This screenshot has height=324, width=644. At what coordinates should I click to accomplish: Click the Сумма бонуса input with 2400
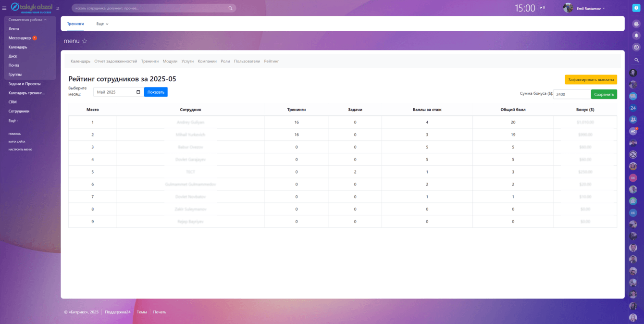click(x=572, y=94)
